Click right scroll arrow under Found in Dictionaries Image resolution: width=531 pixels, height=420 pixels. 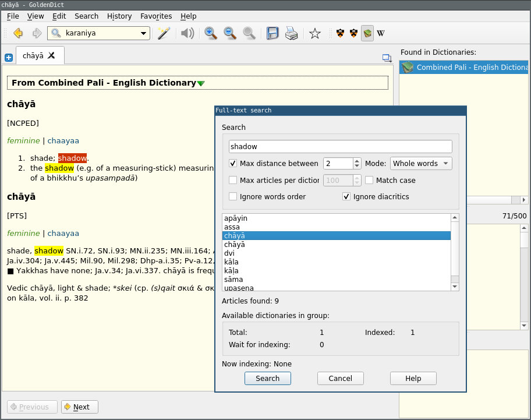click(524, 200)
